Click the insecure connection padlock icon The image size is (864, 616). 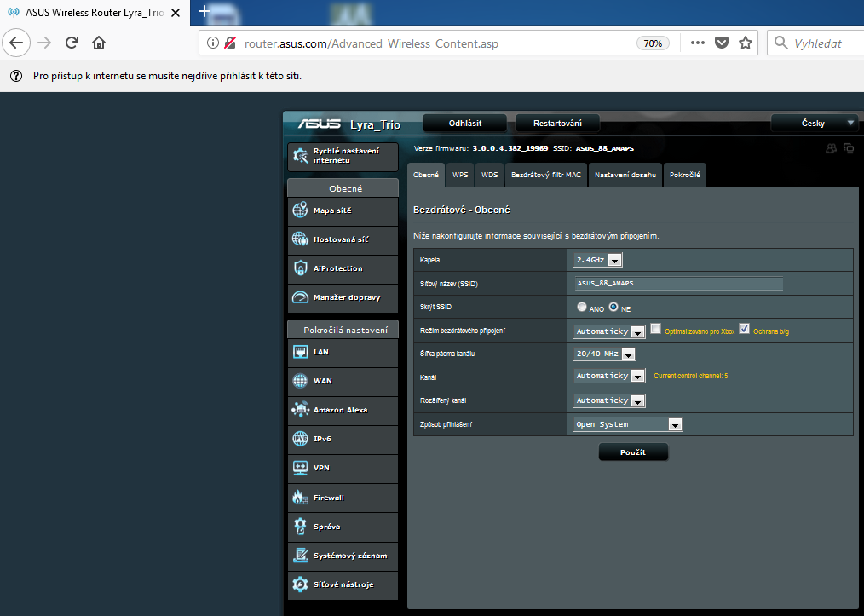230,43
